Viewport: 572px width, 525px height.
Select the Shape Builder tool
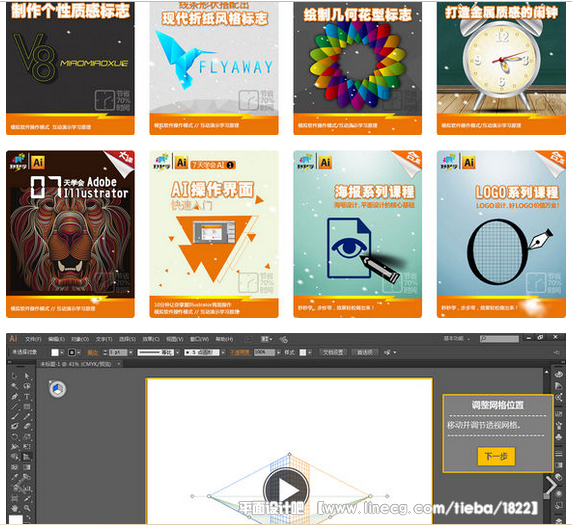15,456
